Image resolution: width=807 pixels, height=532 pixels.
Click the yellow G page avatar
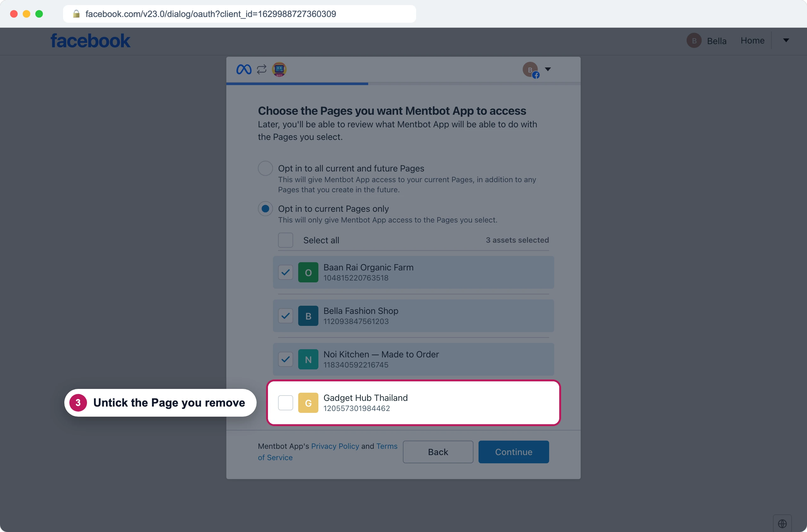(x=308, y=403)
